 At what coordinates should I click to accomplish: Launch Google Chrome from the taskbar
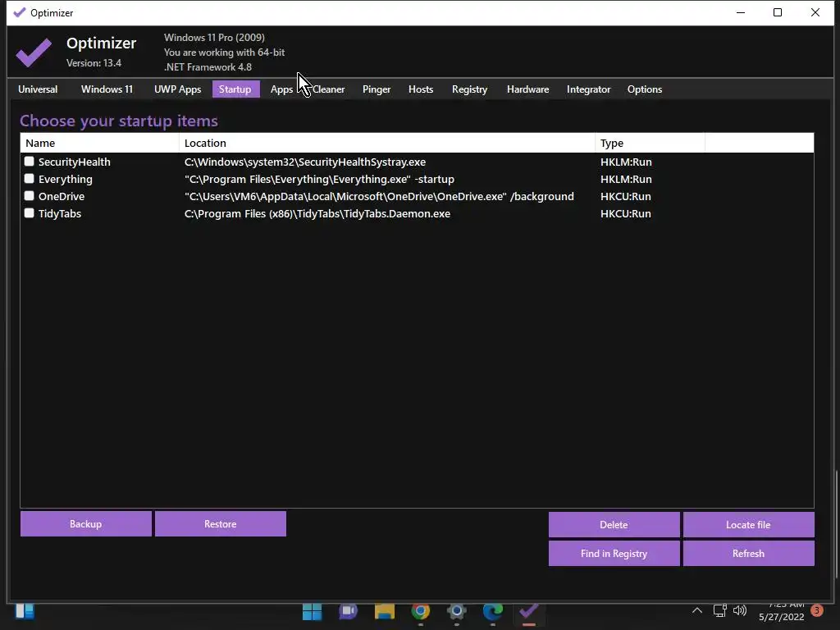point(421,611)
